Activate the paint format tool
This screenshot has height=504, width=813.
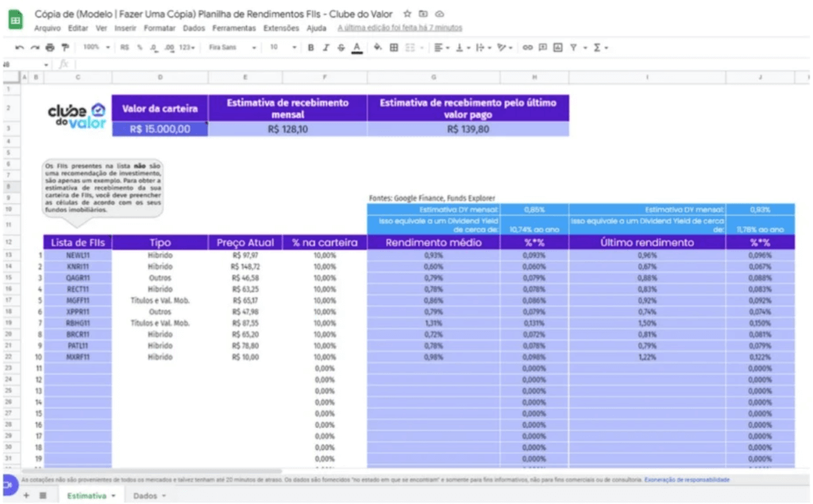coord(65,48)
